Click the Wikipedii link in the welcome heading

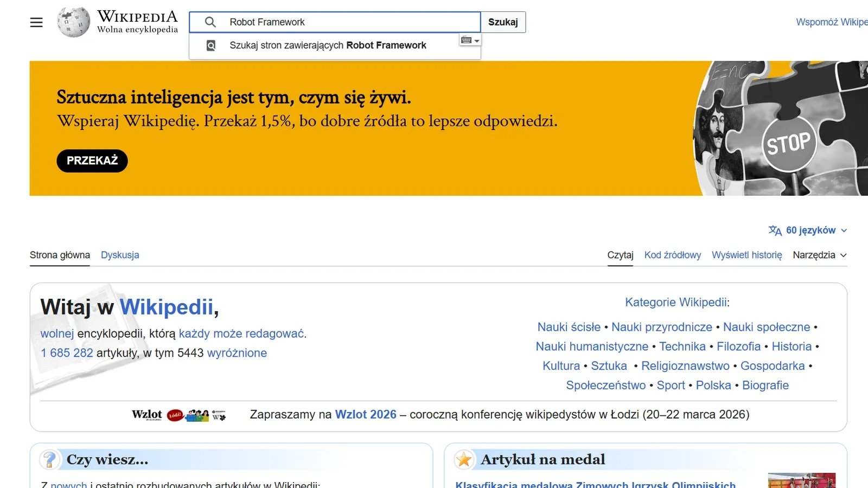pos(167,307)
